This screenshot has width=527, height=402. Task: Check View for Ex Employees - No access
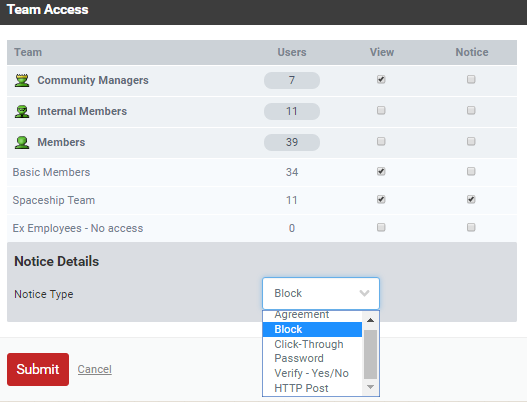[381, 228]
